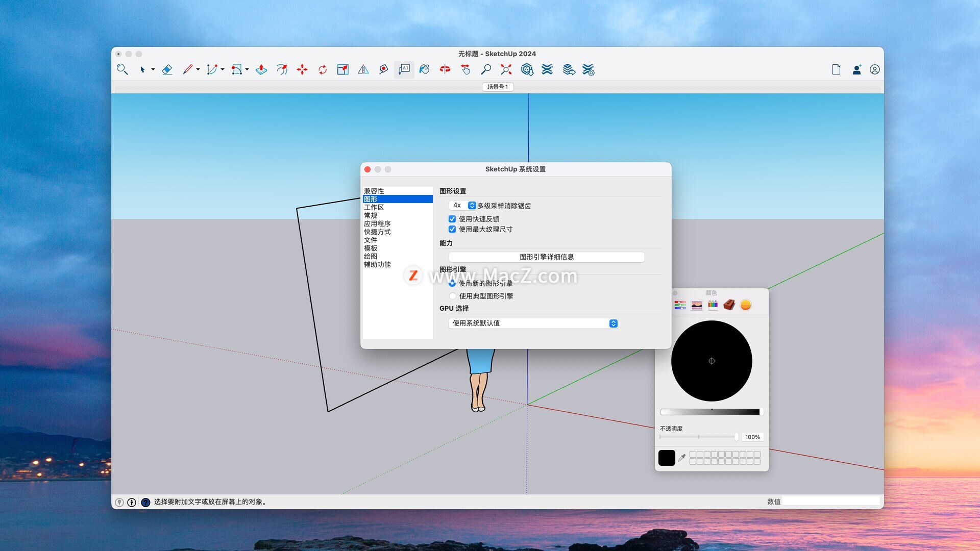The height and width of the screenshot is (551, 980).
Task: Select the 使用典型图形引擎 radio button
Action: [x=452, y=296]
